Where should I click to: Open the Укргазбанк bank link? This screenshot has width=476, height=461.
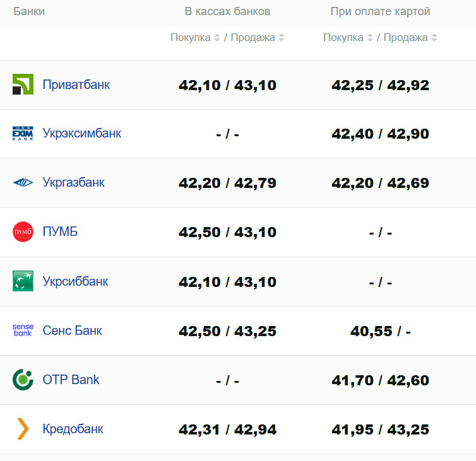pos(74,183)
